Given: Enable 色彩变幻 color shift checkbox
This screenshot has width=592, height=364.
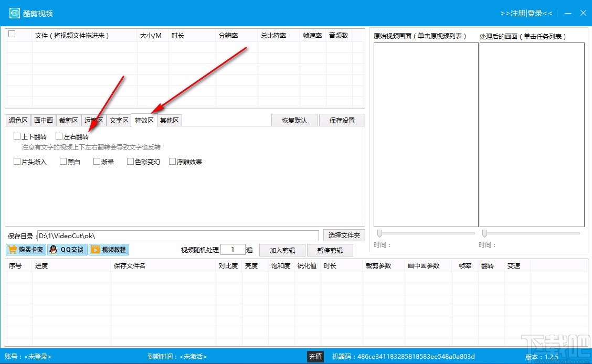Looking at the screenshot, I should coord(130,162).
